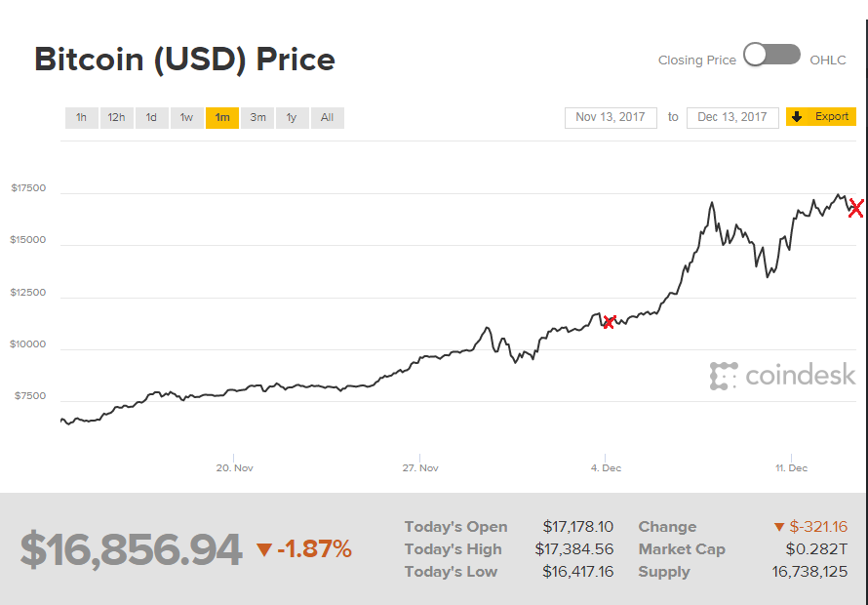This screenshot has height=605, width=868.
Task: Open the Dec 13, 2017 end date field
Action: click(732, 116)
